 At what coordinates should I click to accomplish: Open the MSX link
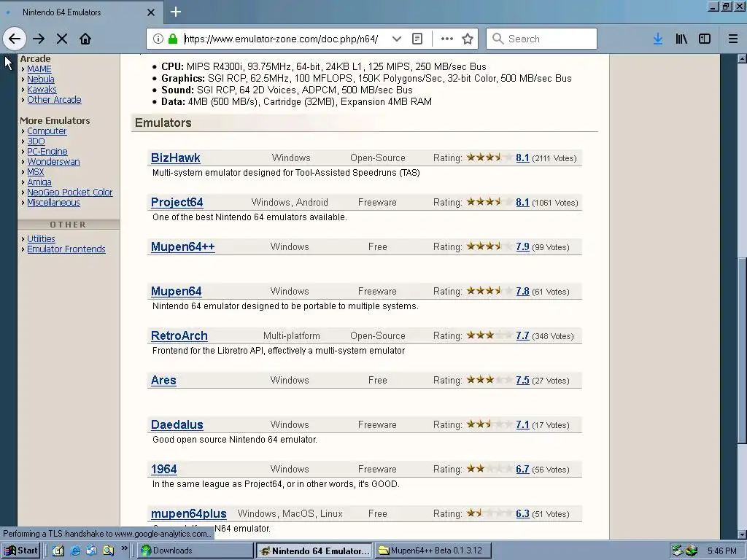tap(35, 171)
